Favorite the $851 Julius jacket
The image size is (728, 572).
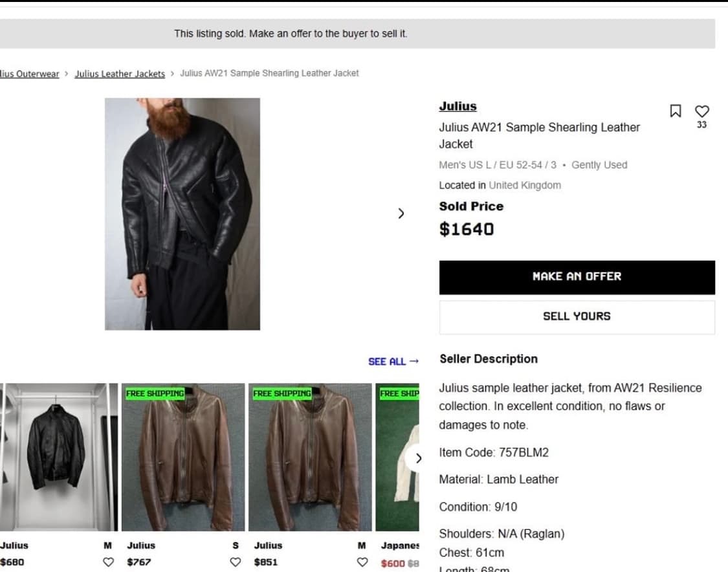point(362,562)
